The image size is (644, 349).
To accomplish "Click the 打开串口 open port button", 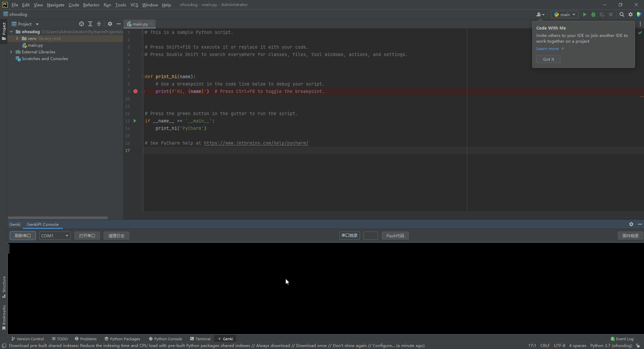I will pyautogui.click(x=87, y=236).
